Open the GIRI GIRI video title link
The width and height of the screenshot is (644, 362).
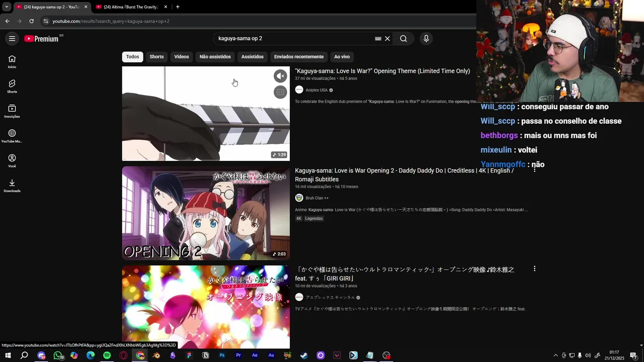tap(405, 274)
